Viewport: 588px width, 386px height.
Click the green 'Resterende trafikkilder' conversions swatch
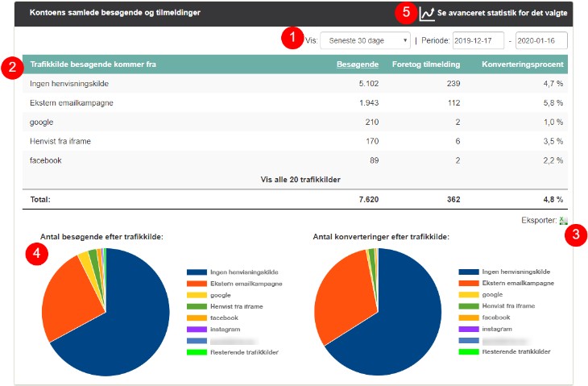click(468, 352)
